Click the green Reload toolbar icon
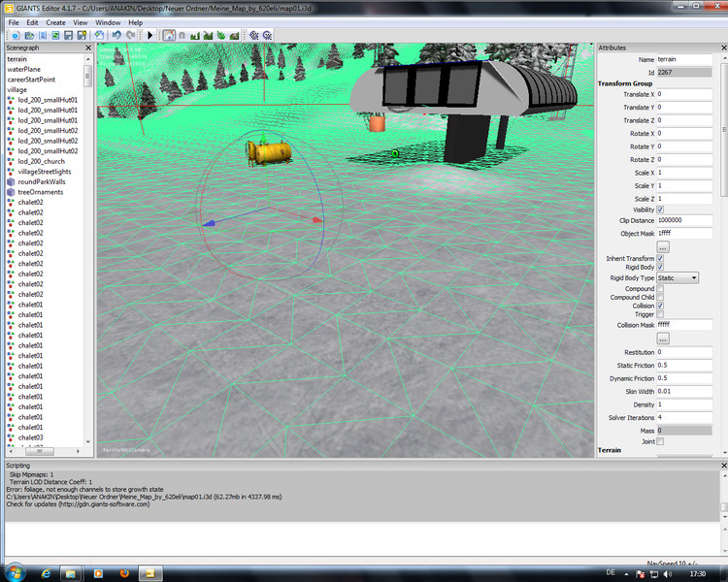The height and width of the screenshot is (582, 728). 55,35
